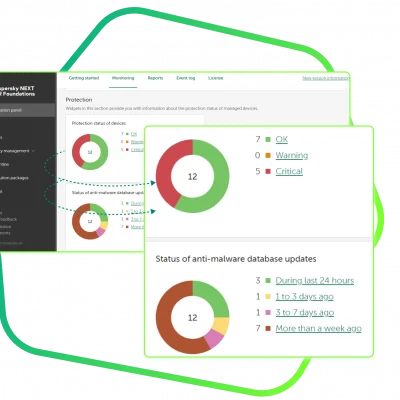Open the Warning devices link
Image resolution: width=400 pixels, height=400 pixels.
coord(292,155)
